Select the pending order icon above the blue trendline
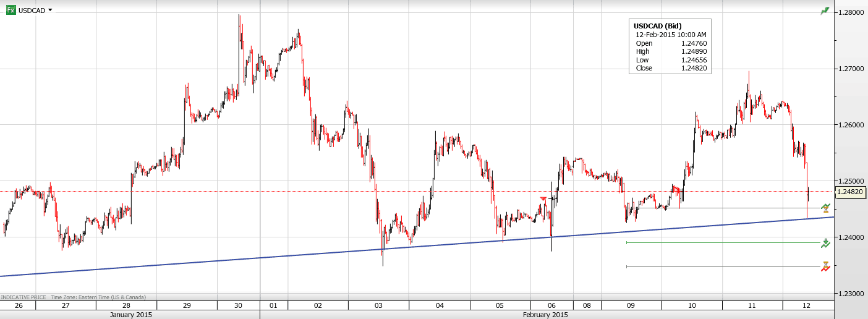 pyautogui.click(x=825, y=208)
